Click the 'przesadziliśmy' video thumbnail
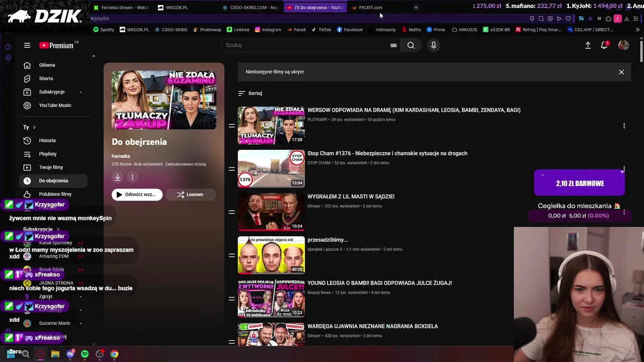Screen dimensions: 644x362 271,255
